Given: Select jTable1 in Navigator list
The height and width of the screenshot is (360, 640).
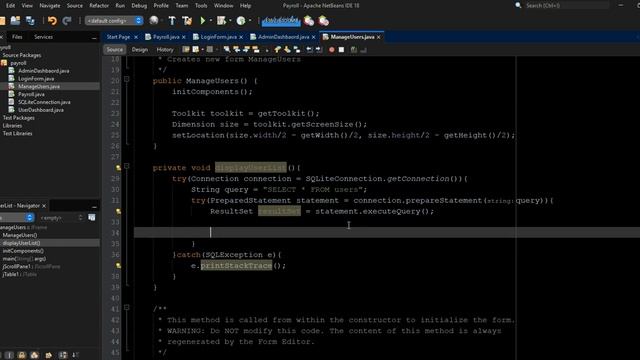Looking at the screenshot, I should (x=20, y=274).
